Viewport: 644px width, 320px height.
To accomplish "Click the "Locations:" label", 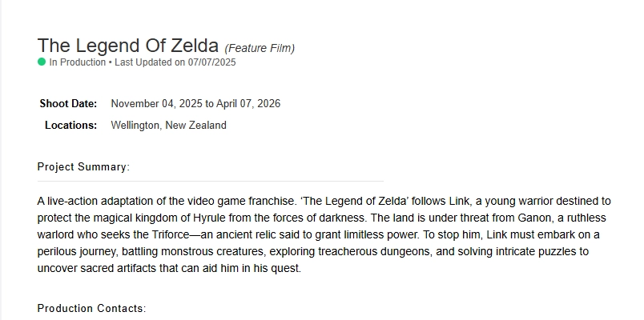I will tap(70, 126).
